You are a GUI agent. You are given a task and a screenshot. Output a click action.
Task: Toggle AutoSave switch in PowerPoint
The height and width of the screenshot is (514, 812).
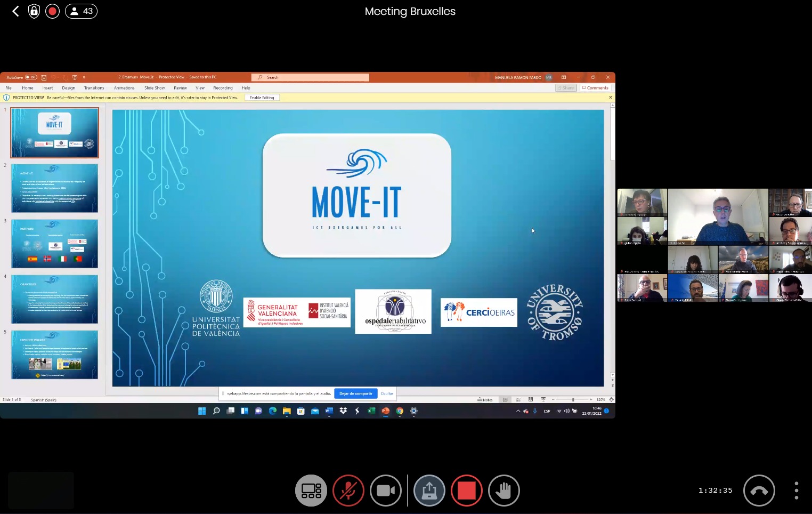click(31, 77)
